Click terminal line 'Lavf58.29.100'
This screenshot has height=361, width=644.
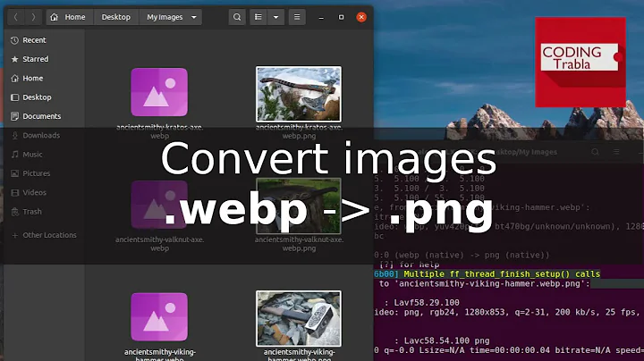point(427,303)
